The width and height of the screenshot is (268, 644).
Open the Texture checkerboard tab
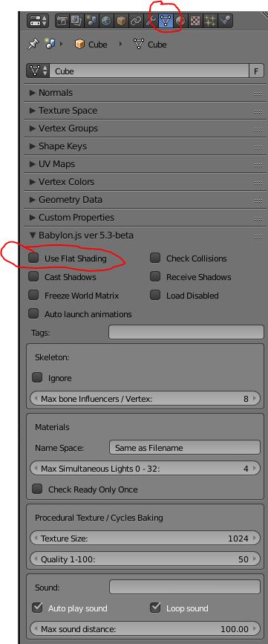coord(195,21)
